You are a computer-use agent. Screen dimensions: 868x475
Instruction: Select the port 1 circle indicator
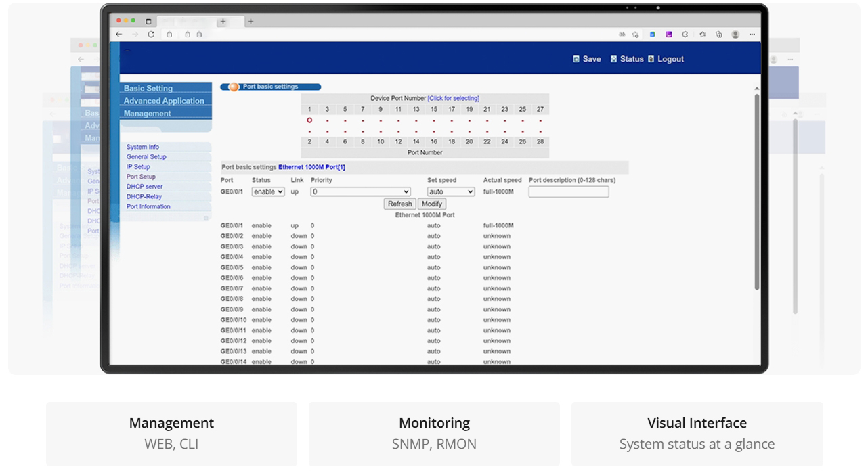tap(309, 120)
